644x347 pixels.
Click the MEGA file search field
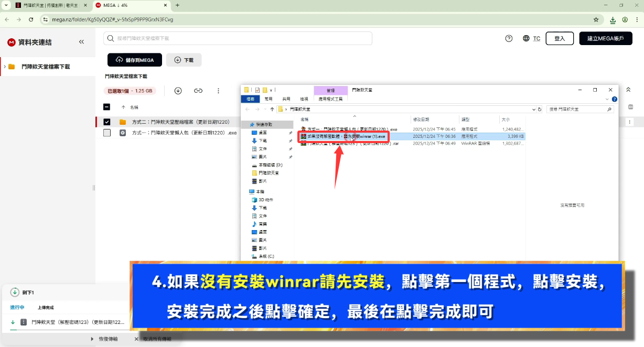pos(238,38)
